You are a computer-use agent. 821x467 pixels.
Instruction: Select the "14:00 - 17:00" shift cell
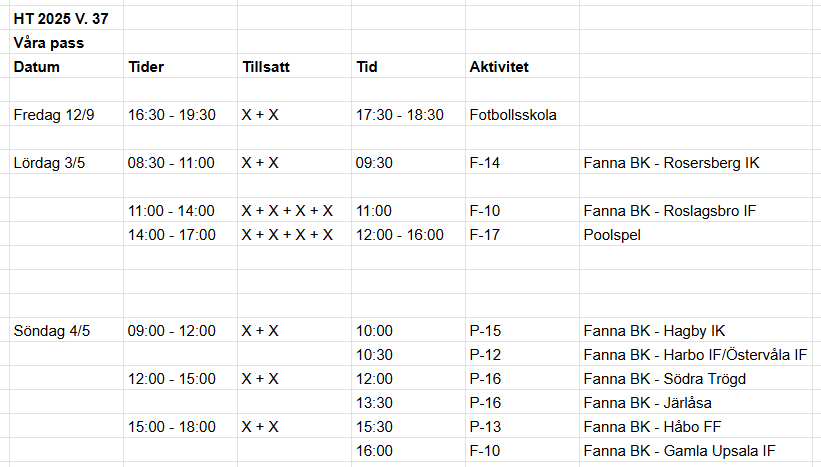[x=172, y=235]
